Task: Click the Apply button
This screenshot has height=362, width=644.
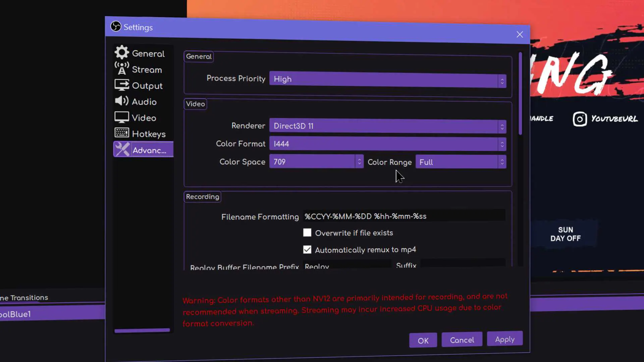Action: click(x=505, y=340)
